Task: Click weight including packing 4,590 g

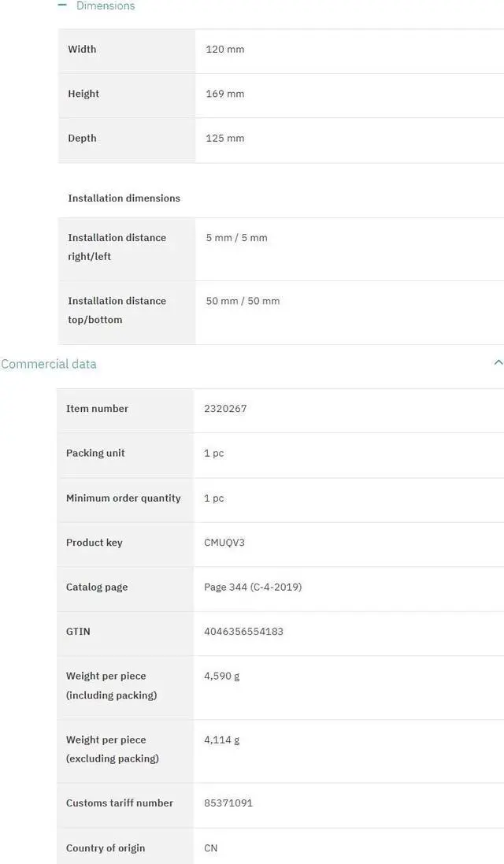Action: point(222,676)
